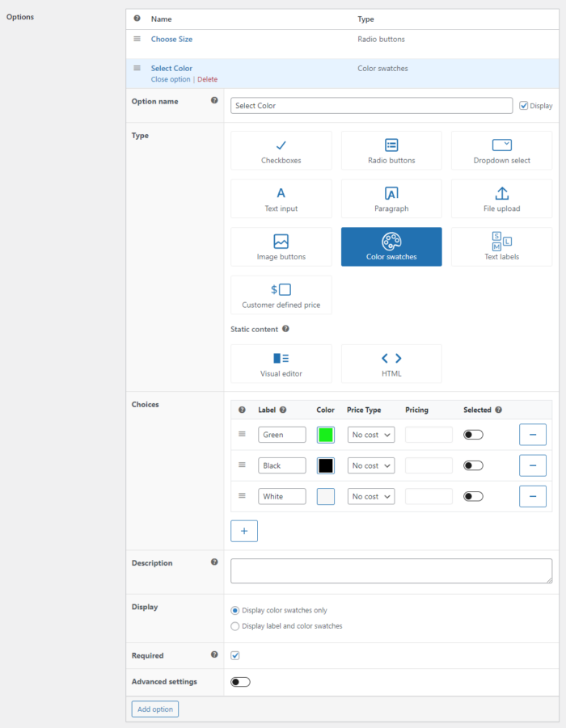The height and width of the screenshot is (728, 566).
Task: Click drag handle of Black choice
Action: [x=242, y=465]
